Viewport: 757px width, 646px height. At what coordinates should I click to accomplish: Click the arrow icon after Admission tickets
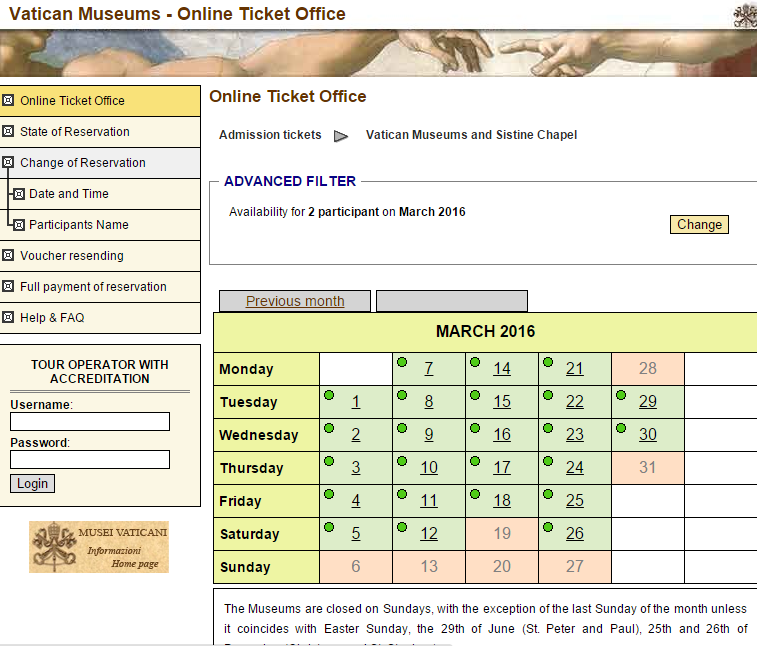pyautogui.click(x=341, y=136)
